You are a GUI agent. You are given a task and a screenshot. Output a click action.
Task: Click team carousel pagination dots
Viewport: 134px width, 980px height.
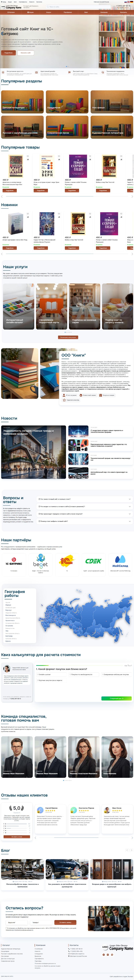click(67, 780)
